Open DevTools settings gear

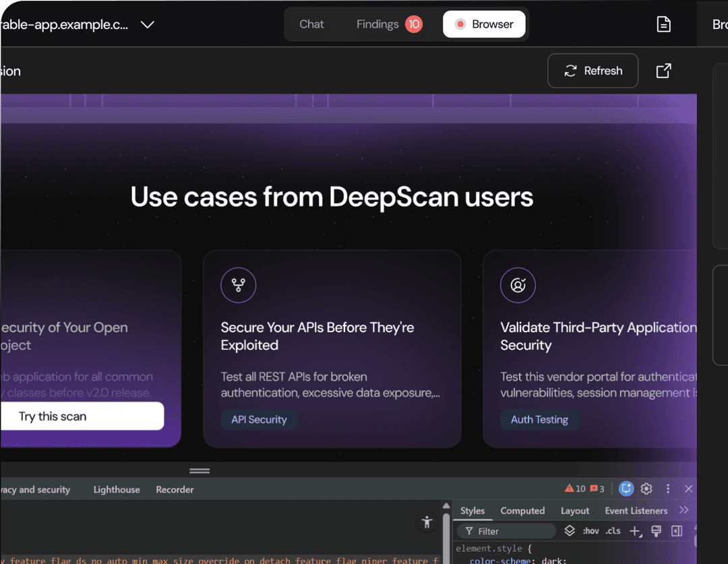pyautogui.click(x=646, y=489)
